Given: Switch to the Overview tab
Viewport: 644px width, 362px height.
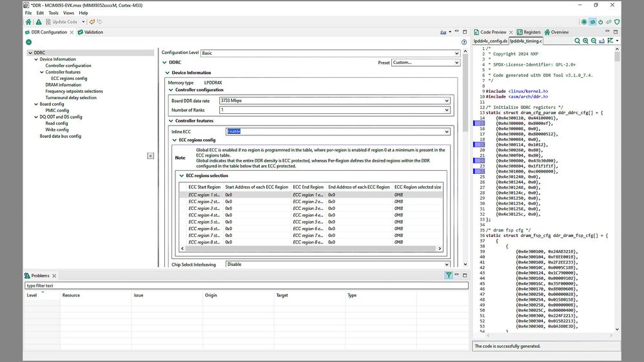Looking at the screenshot, I should (556, 32).
